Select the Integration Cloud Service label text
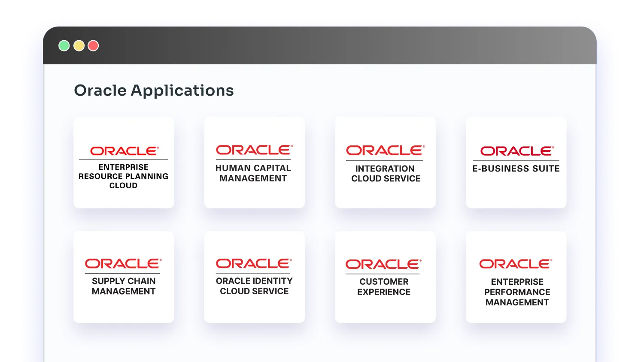 (x=384, y=173)
